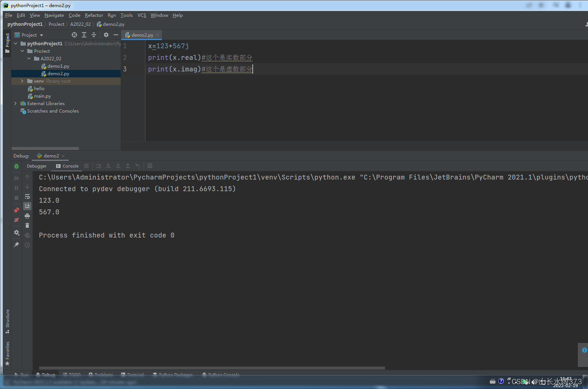
Task: Toggle Soft-Wrap in debug console
Action: 27,196
